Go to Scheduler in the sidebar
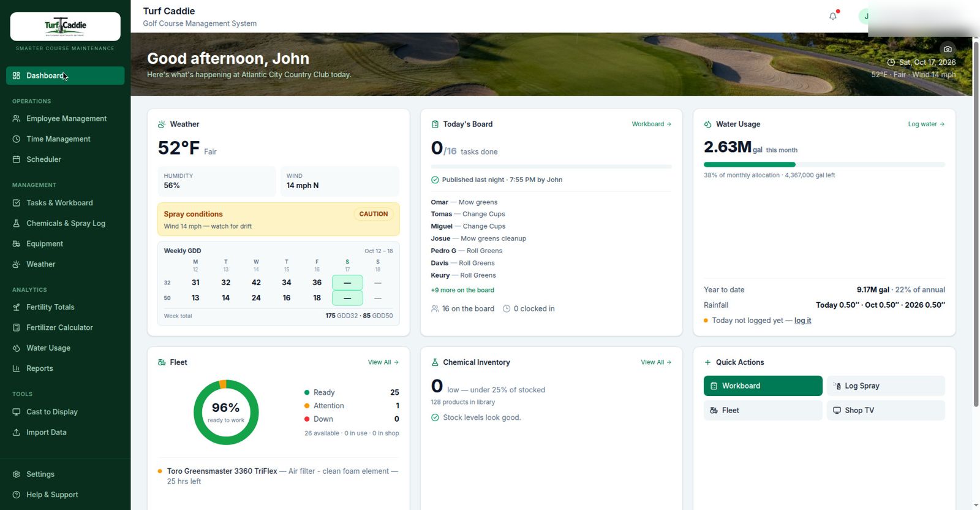This screenshot has width=980, height=510. [66, 159]
